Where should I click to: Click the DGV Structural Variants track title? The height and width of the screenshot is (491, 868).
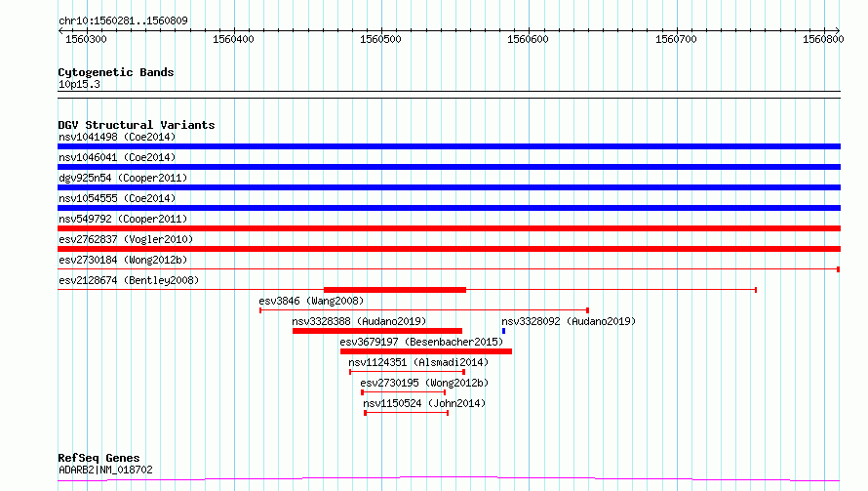tap(137, 125)
